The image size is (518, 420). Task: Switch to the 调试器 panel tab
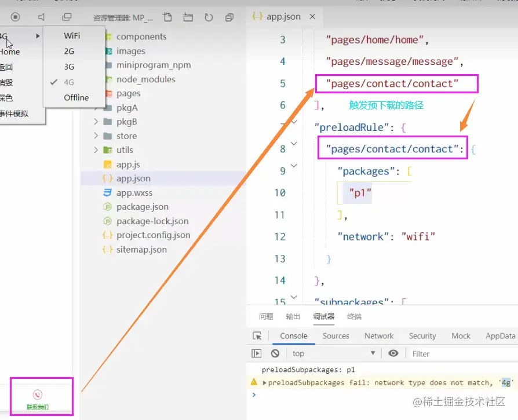click(323, 317)
